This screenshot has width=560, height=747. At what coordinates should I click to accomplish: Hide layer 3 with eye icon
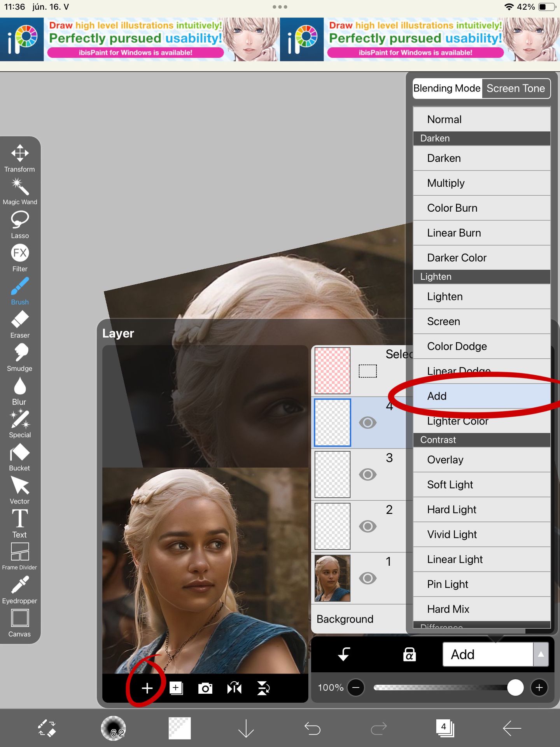click(367, 474)
